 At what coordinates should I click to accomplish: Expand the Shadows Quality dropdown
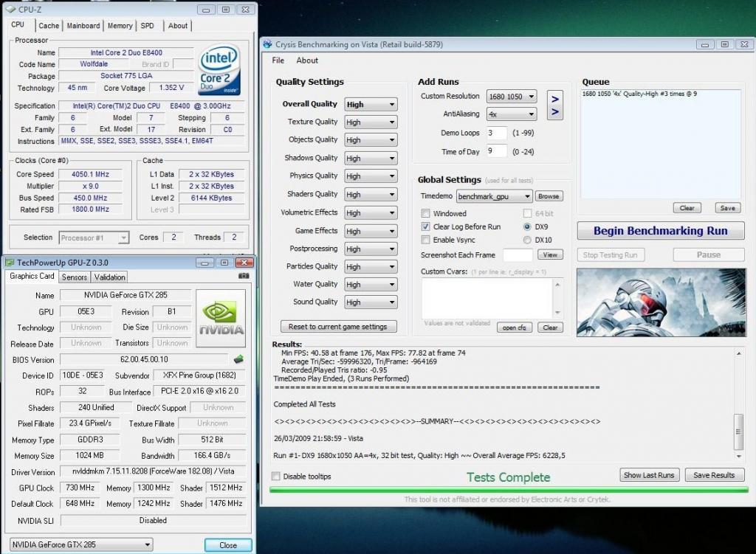point(371,159)
